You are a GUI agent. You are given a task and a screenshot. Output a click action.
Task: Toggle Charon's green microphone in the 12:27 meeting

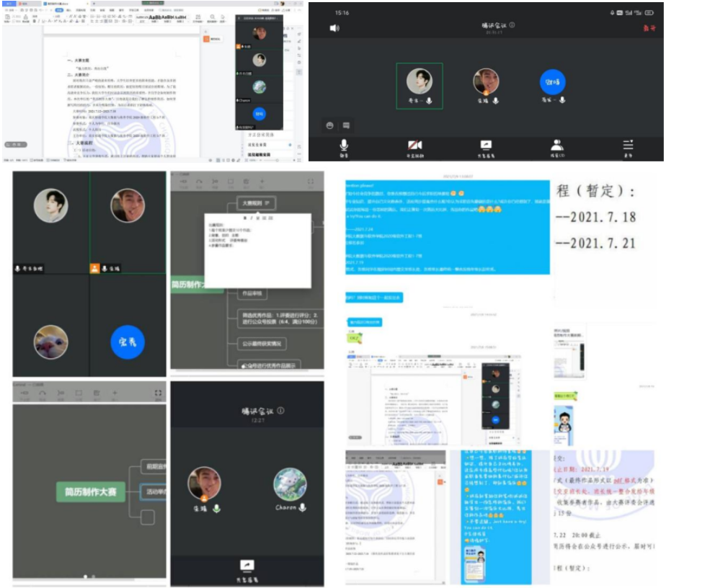pos(303,507)
